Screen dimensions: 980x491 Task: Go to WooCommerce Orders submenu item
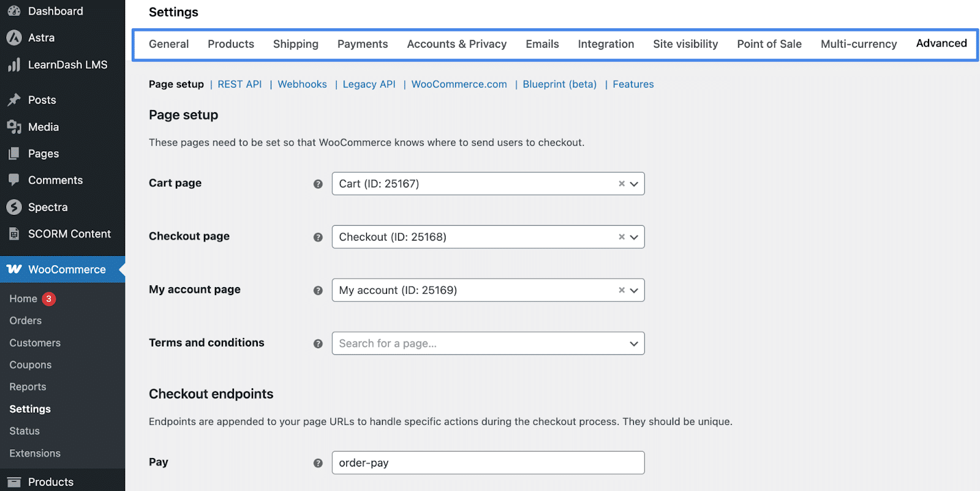coord(26,321)
